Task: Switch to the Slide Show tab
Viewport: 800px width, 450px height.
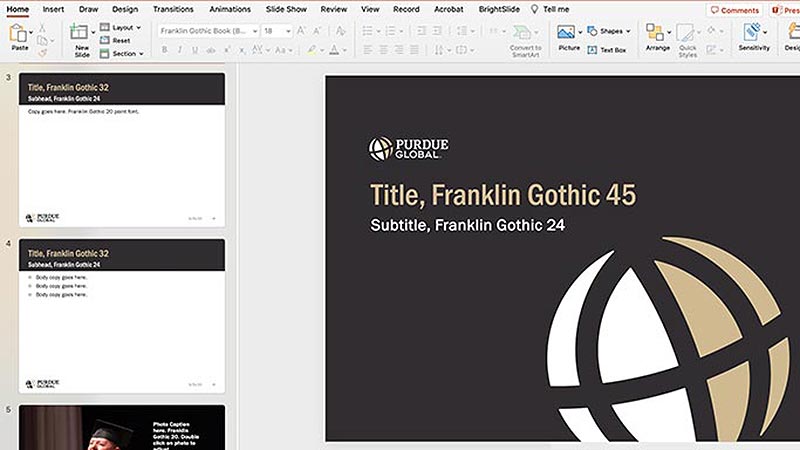Action: coord(286,9)
